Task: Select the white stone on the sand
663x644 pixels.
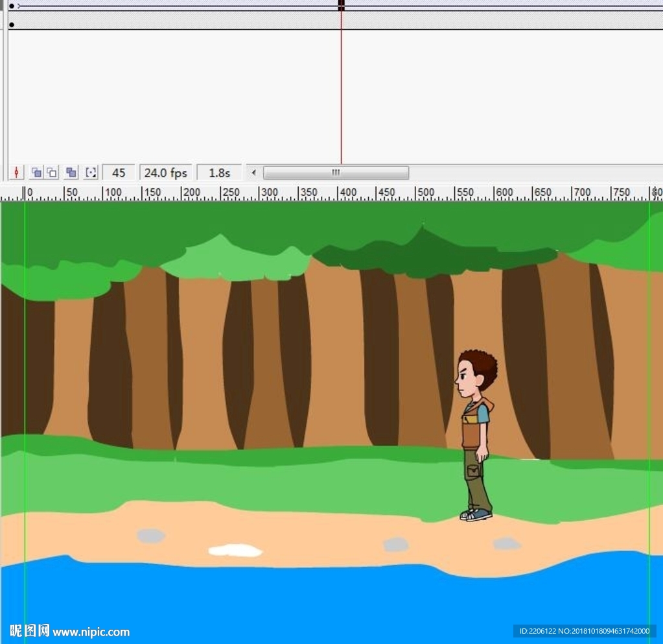Action: tap(235, 550)
